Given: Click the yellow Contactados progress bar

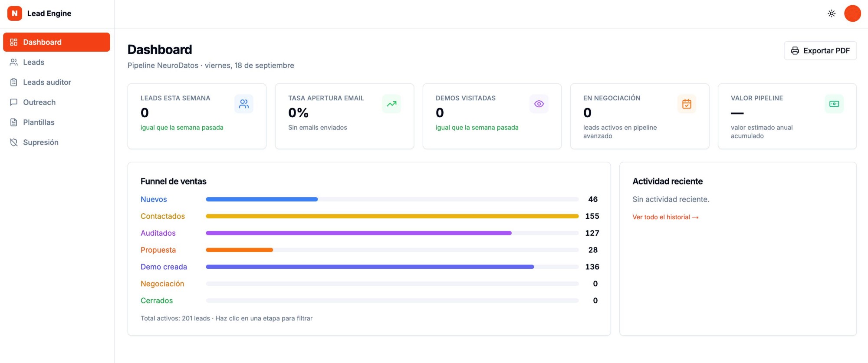Looking at the screenshot, I should pos(392,216).
